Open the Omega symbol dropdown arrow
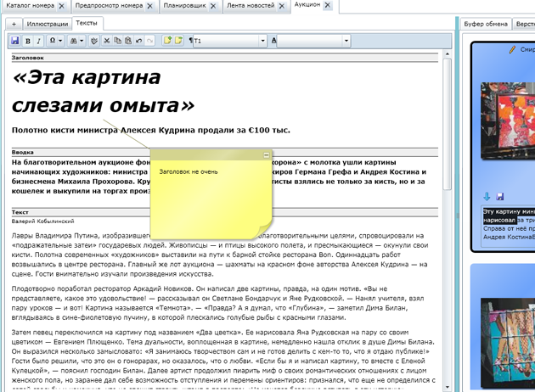Screen dimensions: 535x392 (x=60, y=41)
